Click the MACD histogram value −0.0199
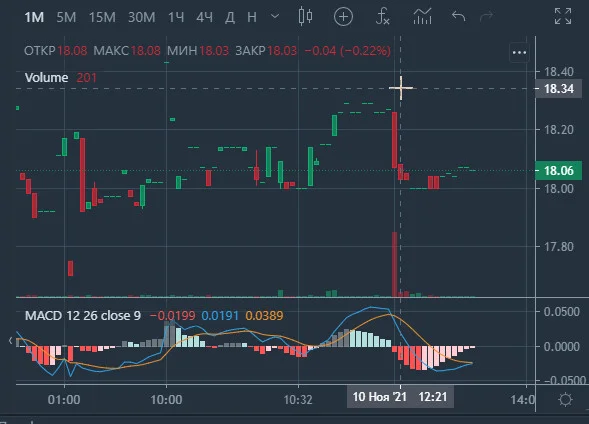The width and height of the screenshot is (589, 424). pos(172,315)
